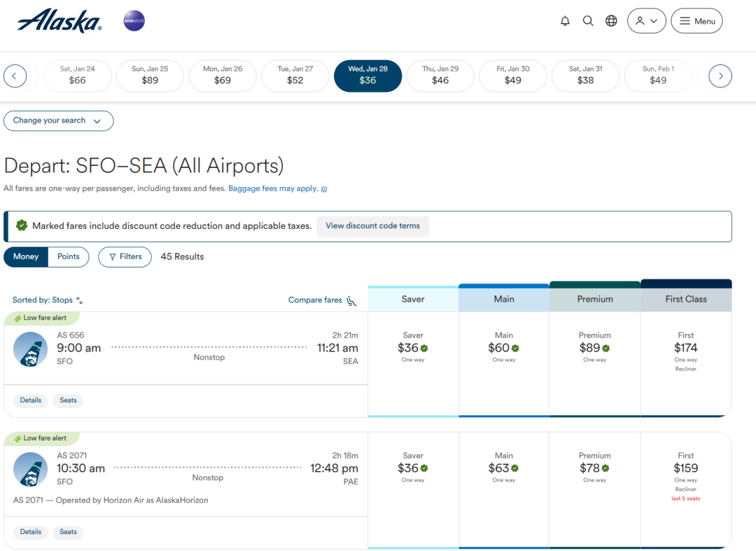The image size is (756, 551).
Task: Expand Change your search panel
Action: coord(58,120)
